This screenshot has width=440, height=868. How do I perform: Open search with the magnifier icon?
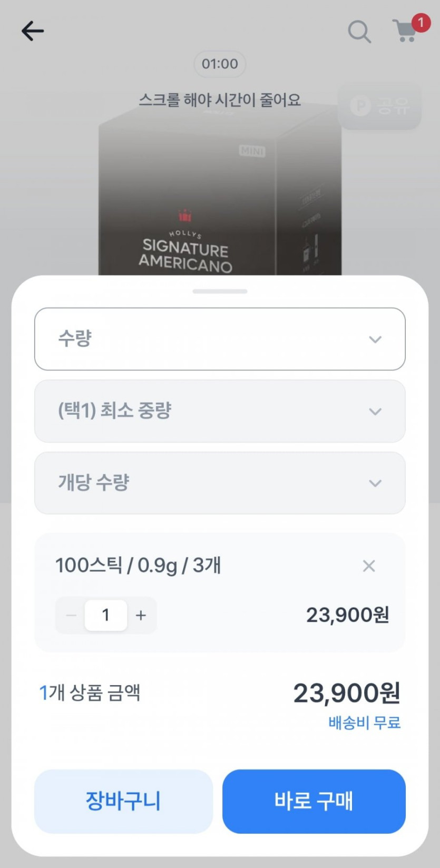(359, 32)
